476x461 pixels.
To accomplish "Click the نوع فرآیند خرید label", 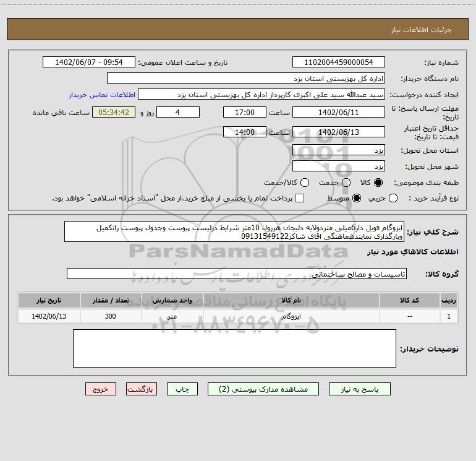I will coord(433,199).
